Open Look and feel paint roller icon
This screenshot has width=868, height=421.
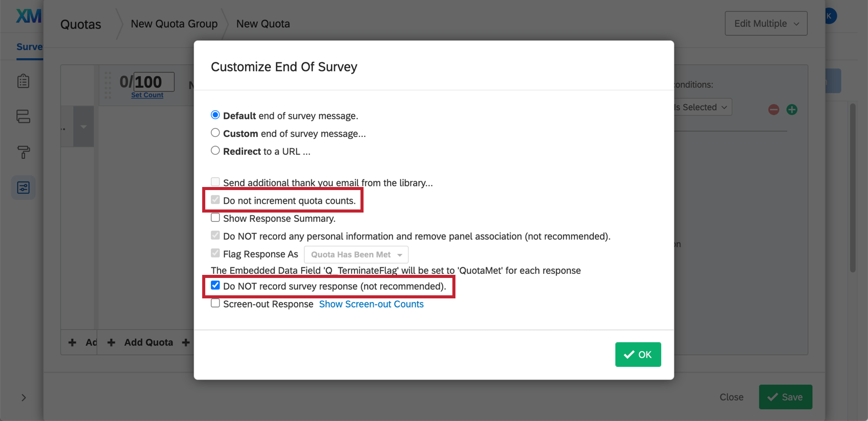pos(23,152)
